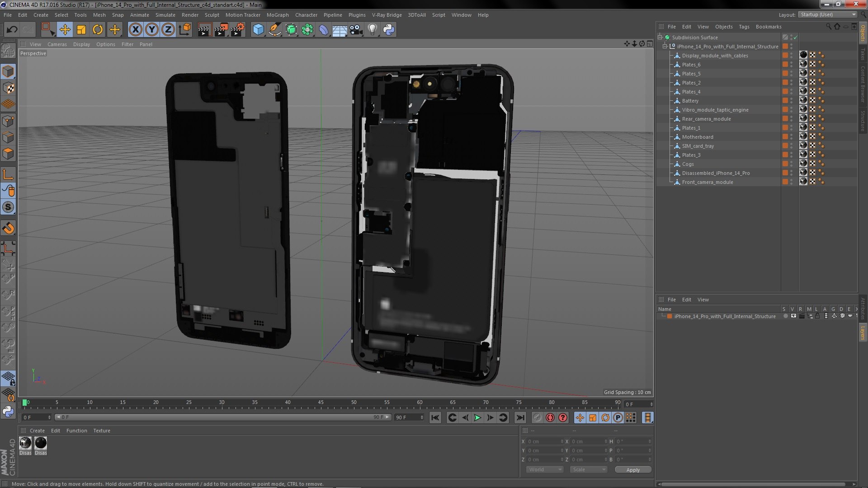Select Texture mode icon in left toolbar
The width and height of the screenshot is (868, 488).
pos(8,88)
